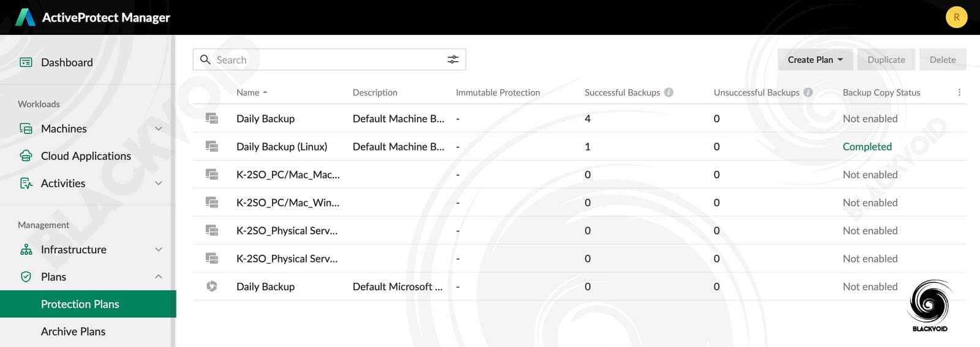
Task: Click the search magnifier icon
Action: pyautogui.click(x=205, y=59)
